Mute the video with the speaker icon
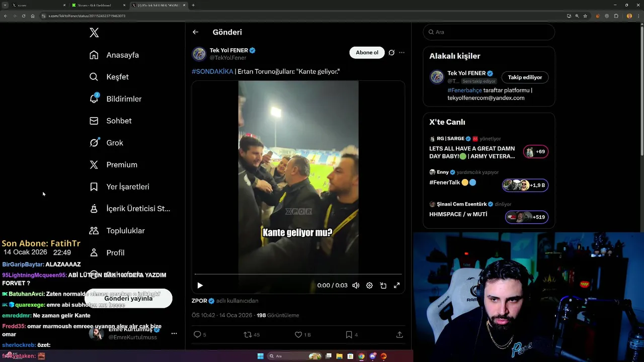 tap(356, 286)
